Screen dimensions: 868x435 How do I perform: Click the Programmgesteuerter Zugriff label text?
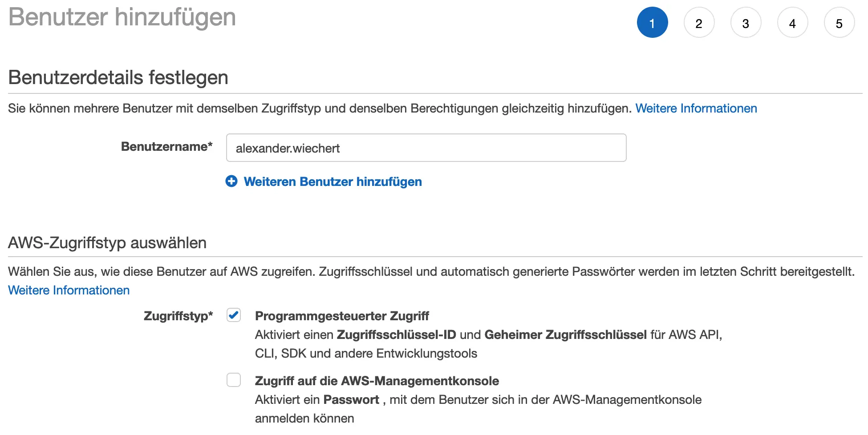[341, 316]
